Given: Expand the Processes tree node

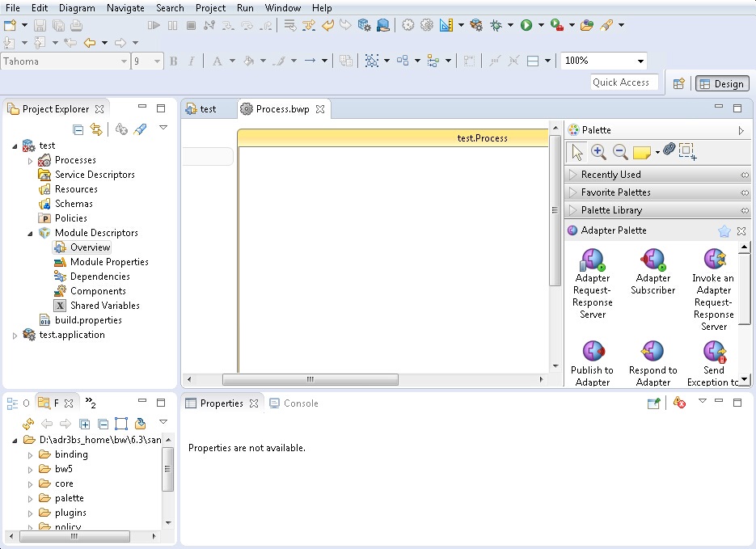Looking at the screenshot, I should (31, 161).
